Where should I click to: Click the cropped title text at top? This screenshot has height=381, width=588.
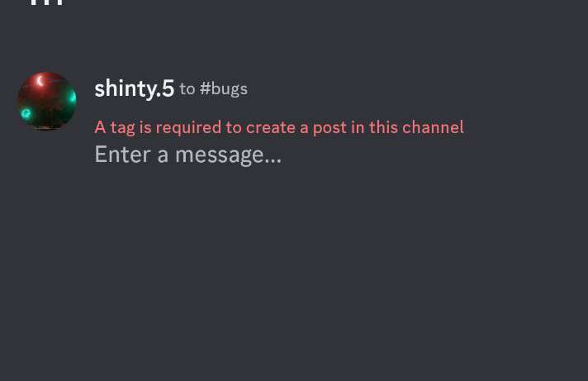click(x=46, y=2)
